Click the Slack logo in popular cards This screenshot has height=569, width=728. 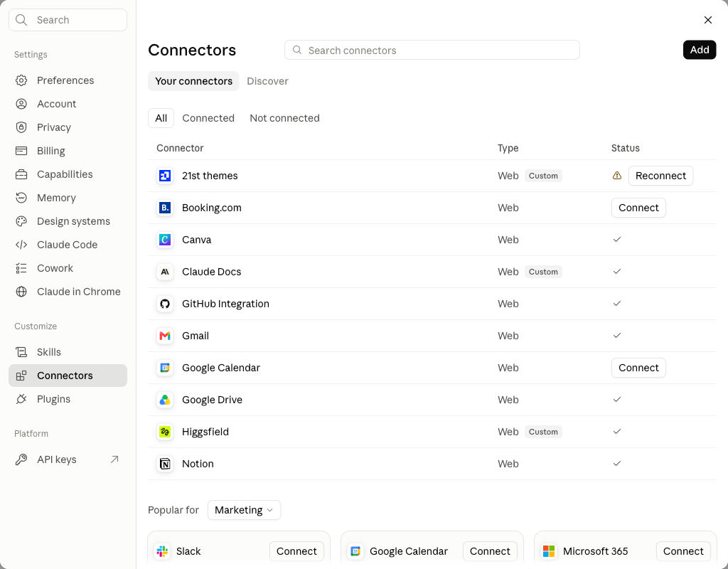coord(163,551)
